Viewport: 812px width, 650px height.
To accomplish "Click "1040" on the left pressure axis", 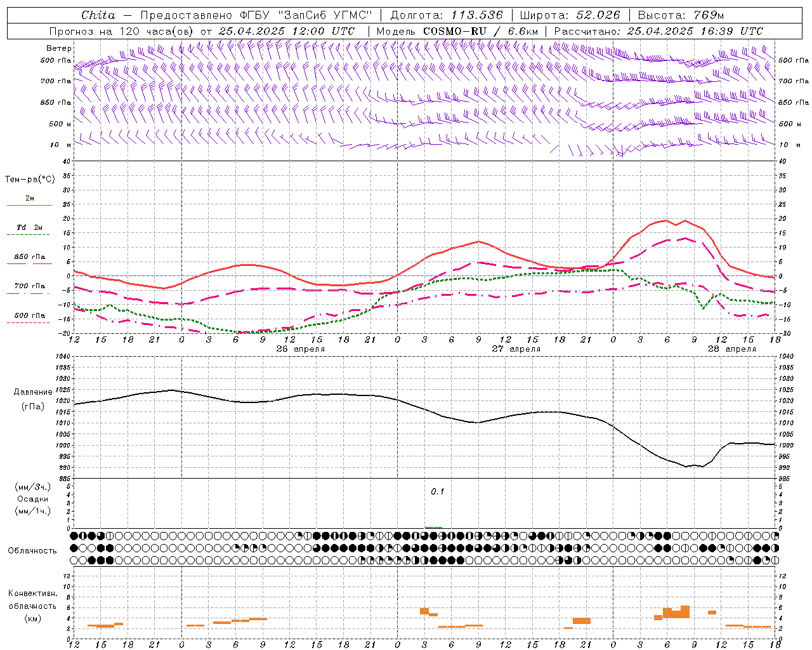I will tap(62, 357).
